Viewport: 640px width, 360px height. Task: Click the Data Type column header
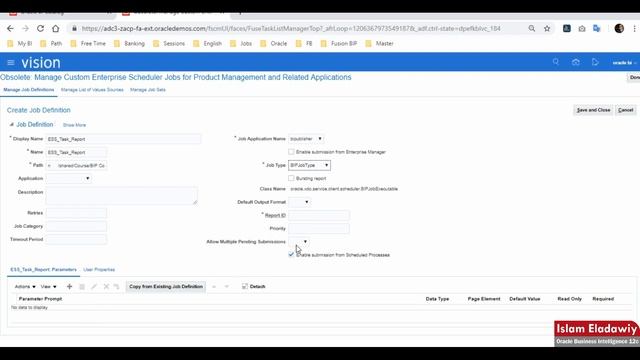click(x=437, y=299)
